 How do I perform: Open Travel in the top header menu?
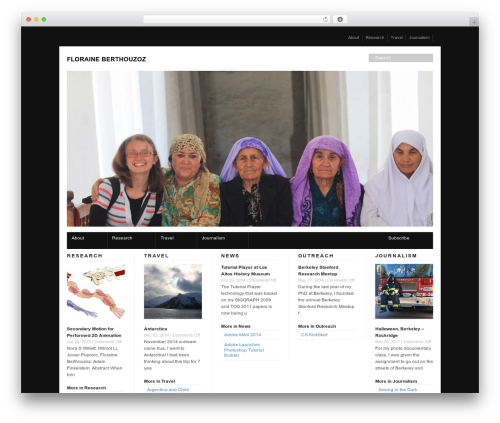(x=397, y=38)
